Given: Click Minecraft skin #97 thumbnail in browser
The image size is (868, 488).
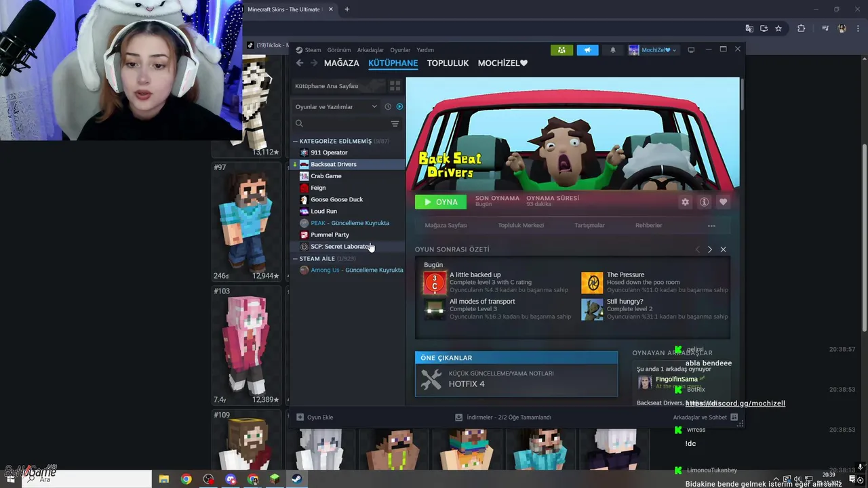Looking at the screenshot, I should [x=245, y=222].
